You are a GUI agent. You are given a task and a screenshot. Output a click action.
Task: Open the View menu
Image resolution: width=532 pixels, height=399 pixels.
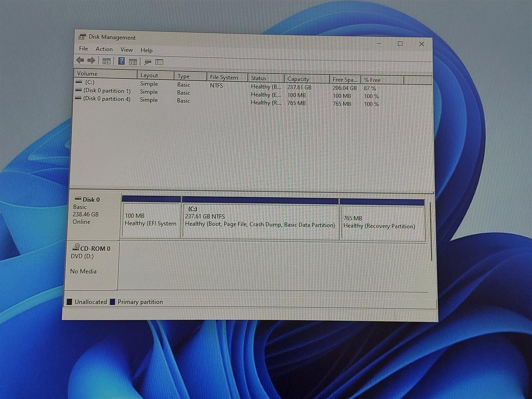pyautogui.click(x=127, y=50)
